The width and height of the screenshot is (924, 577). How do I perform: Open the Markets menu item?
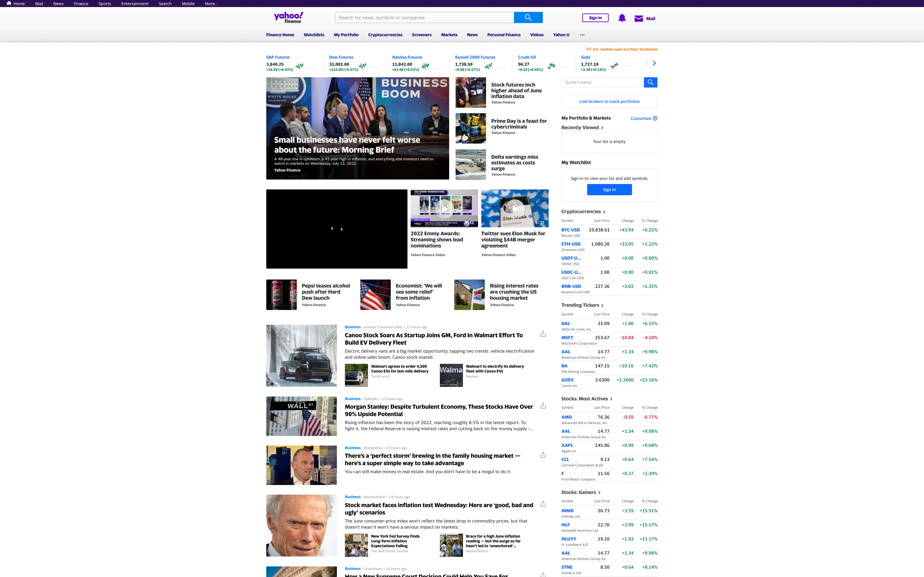449,35
